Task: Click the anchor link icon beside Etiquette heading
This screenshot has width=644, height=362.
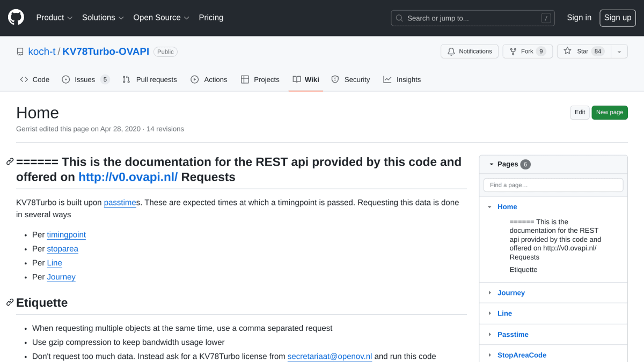Action: point(10,302)
